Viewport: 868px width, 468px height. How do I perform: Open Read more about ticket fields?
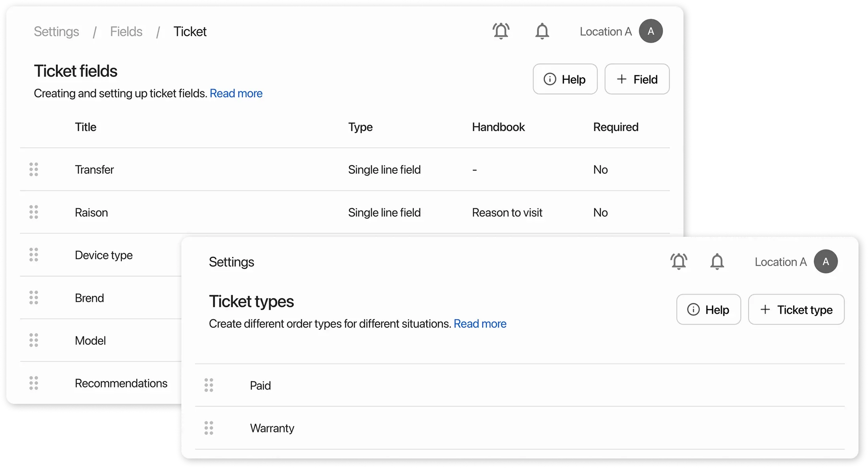[236, 93]
